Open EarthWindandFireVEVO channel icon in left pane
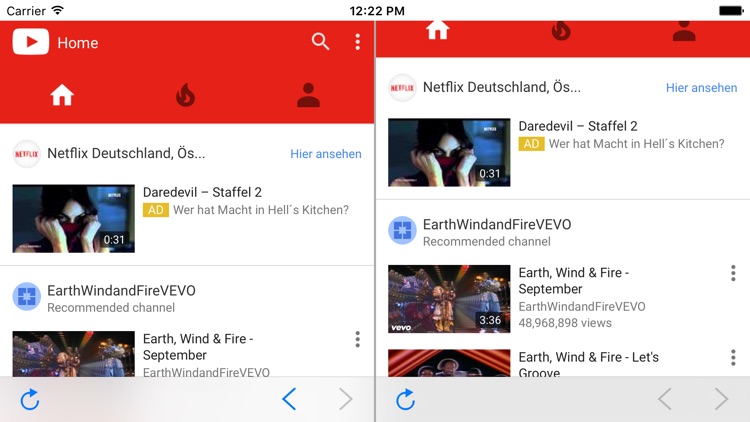This screenshot has height=422, width=750. 27,297
